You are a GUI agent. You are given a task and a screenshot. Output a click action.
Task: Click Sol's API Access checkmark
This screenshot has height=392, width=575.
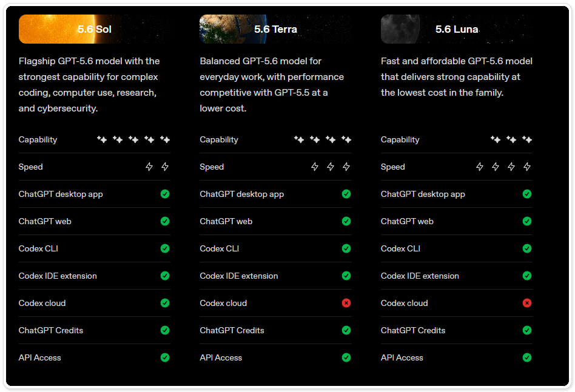165,357
